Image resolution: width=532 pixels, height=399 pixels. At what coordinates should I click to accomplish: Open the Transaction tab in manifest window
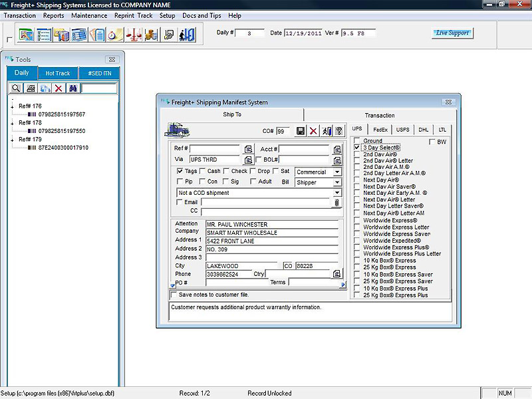coord(380,115)
